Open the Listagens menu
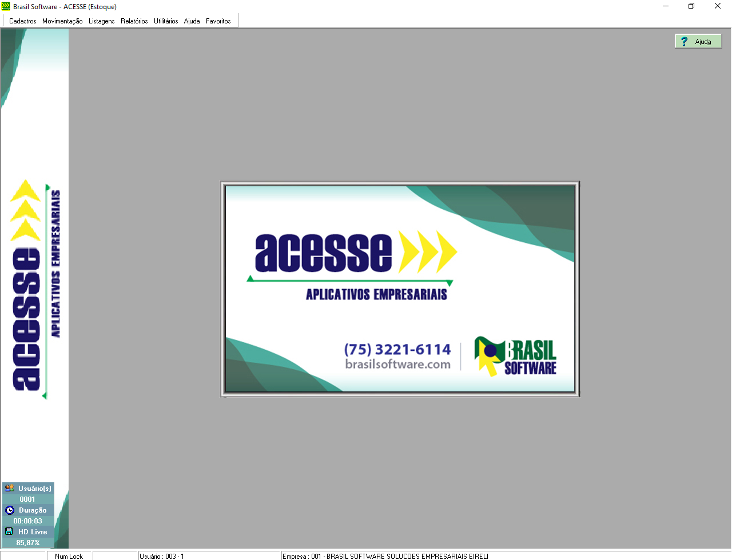This screenshot has width=732, height=560. pyautogui.click(x=102, y=21)
